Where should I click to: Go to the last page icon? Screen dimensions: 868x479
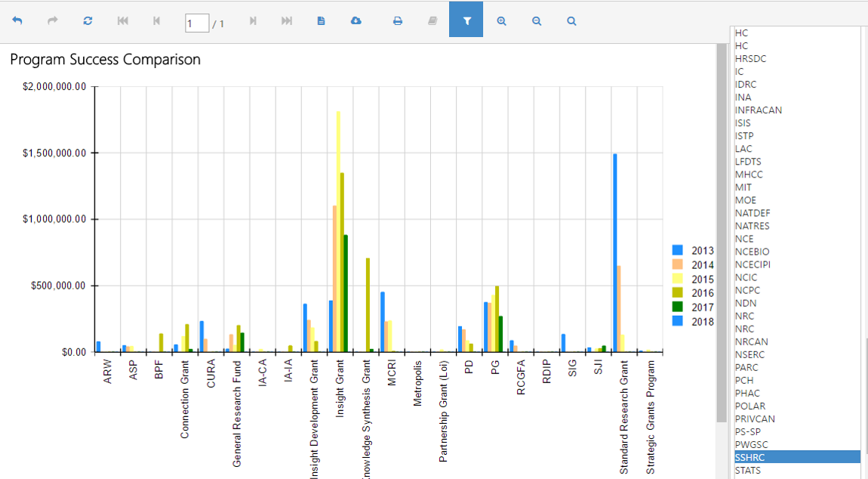click(x=287, y=21)
